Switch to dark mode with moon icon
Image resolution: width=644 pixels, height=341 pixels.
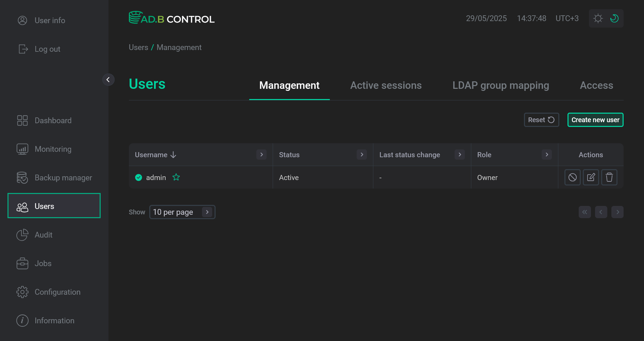tap(614, 18)
